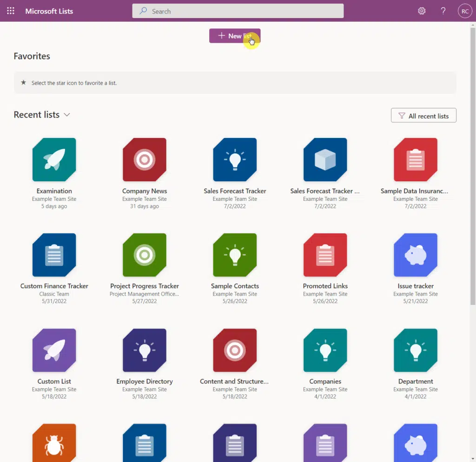Click the help question mark icon
476x462 pixels.
(443, 11)
